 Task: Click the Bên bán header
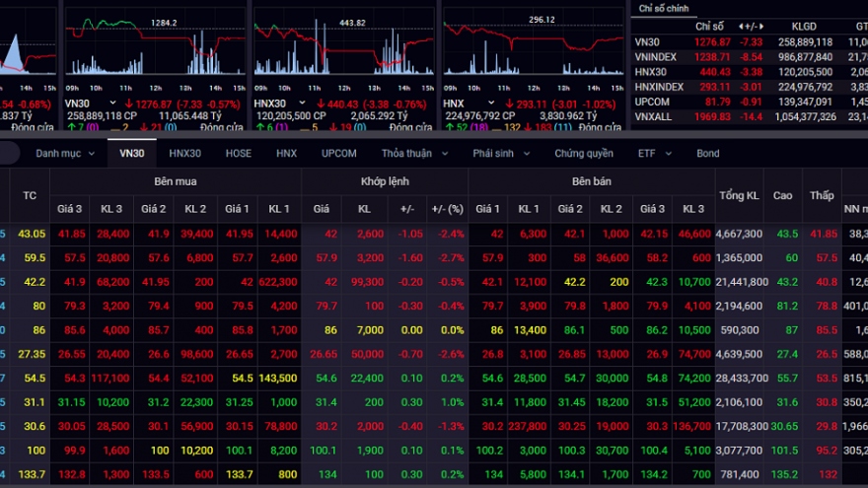coord(592,181)
